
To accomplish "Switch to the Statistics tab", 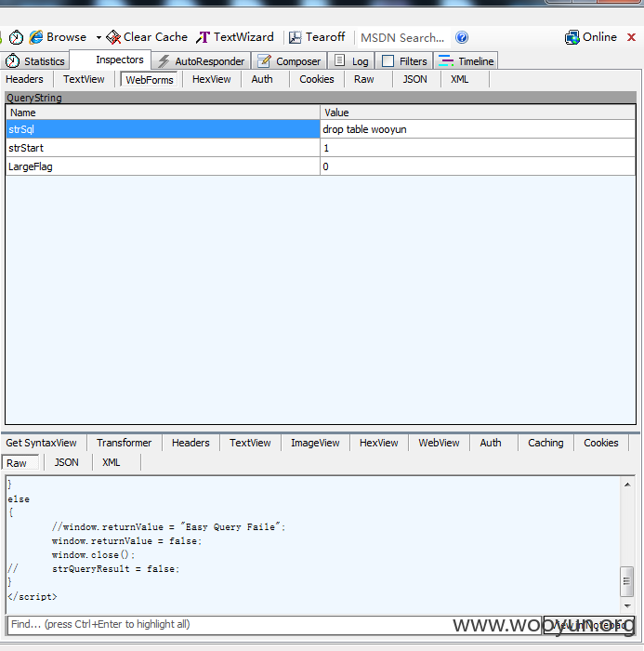I will pyautogui.click(x=35, y=61).
